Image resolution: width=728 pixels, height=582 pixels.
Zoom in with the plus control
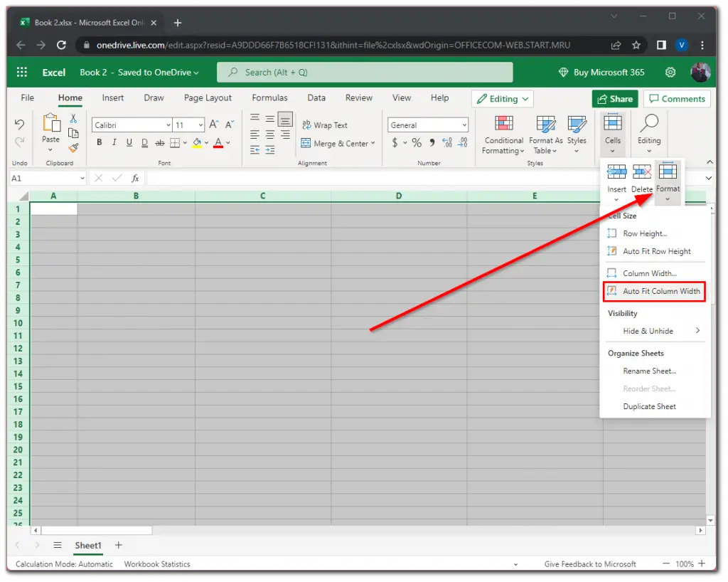[x=702, y=564]
